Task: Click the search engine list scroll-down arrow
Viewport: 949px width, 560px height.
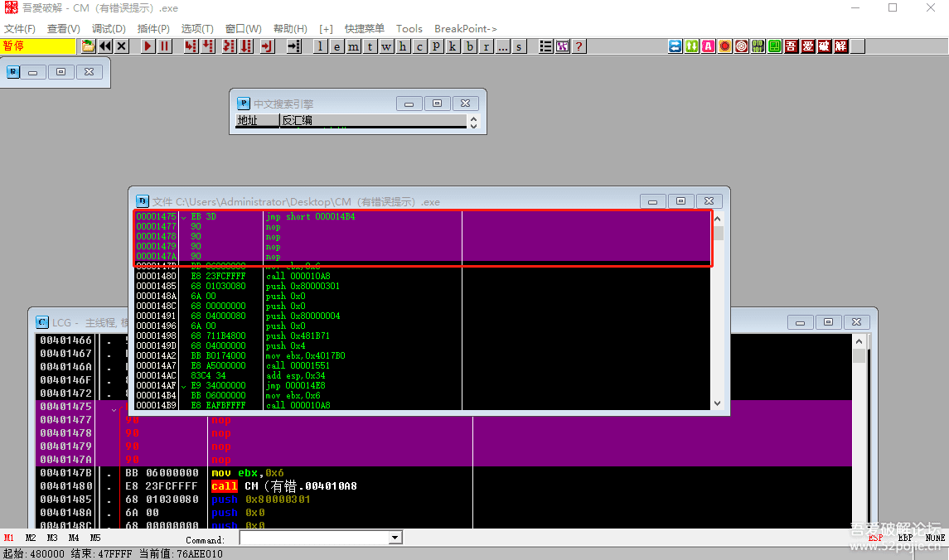Action: pyautogui.click(x=473, y=126)
